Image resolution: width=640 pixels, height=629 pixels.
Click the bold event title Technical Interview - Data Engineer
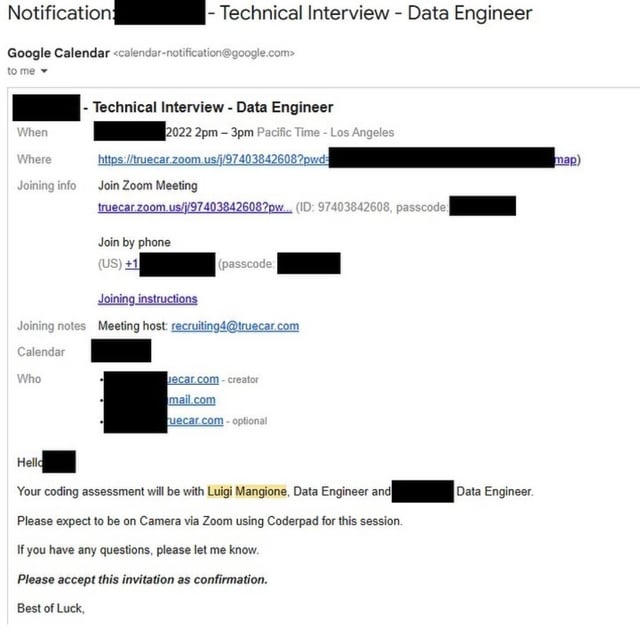tap(213, 107)
